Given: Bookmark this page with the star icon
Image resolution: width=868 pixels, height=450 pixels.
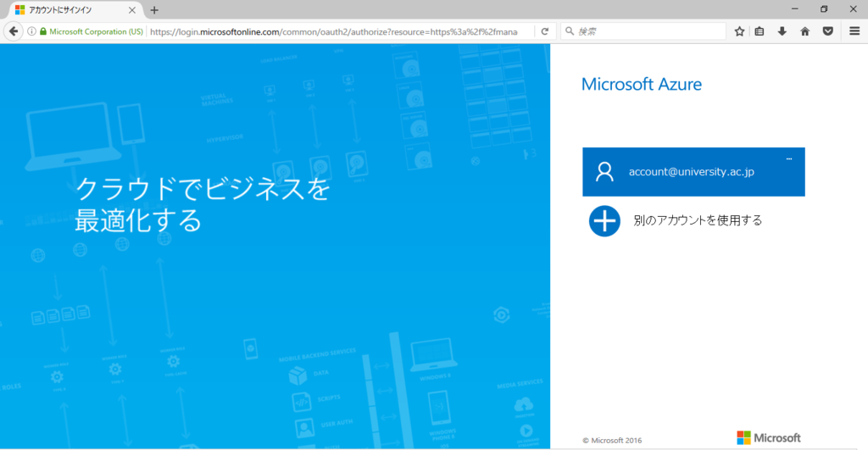Looking at the screenshot, I should 739,31.
